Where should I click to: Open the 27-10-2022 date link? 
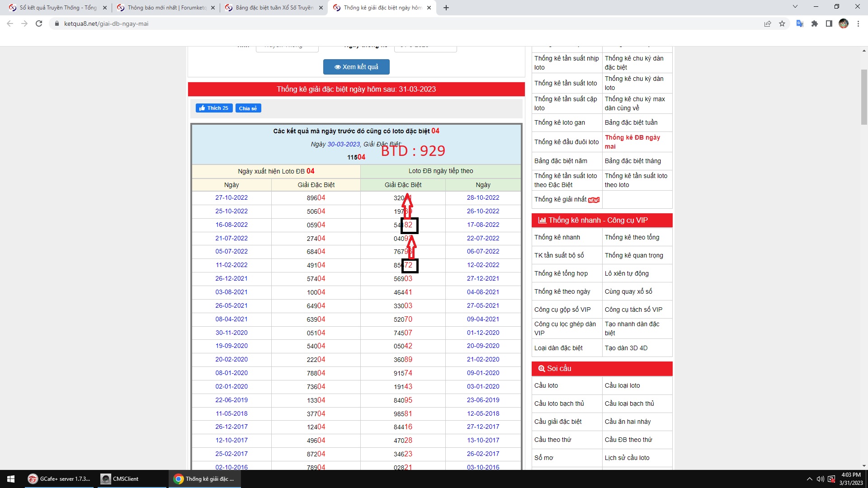click(x=231, y=197)
